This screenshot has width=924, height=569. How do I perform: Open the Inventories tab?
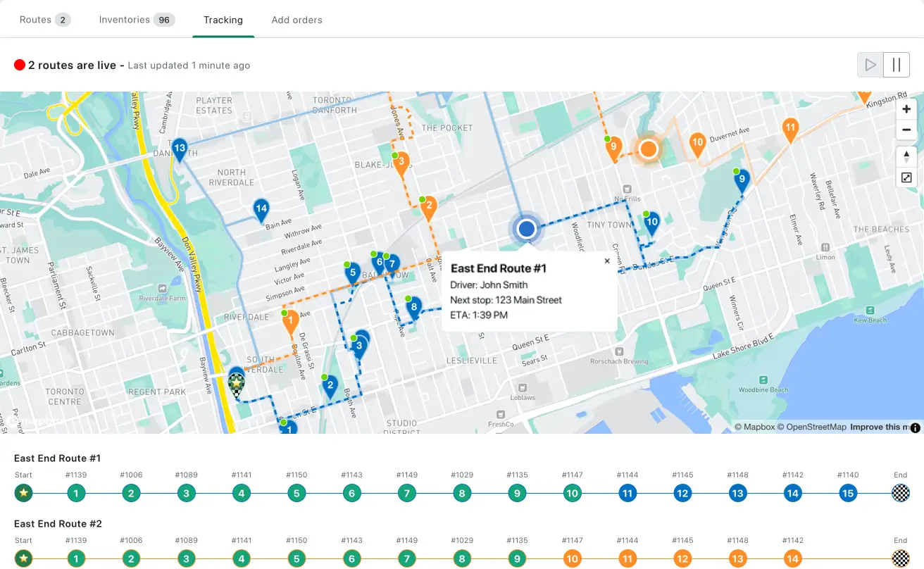(x=137, y=20)
